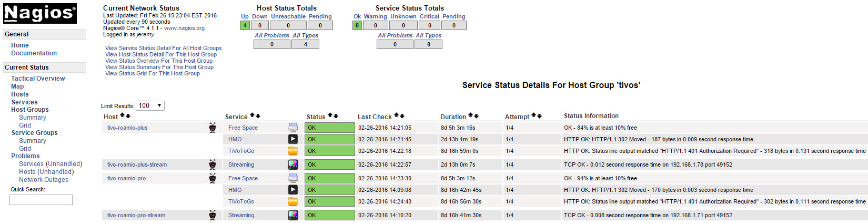Open Network Outages page
Screen dimensions: 868x223
44,180
